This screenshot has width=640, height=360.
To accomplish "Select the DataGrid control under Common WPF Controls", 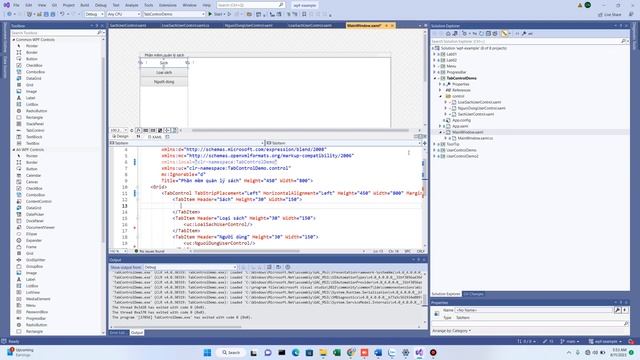I will pos(33,78).
